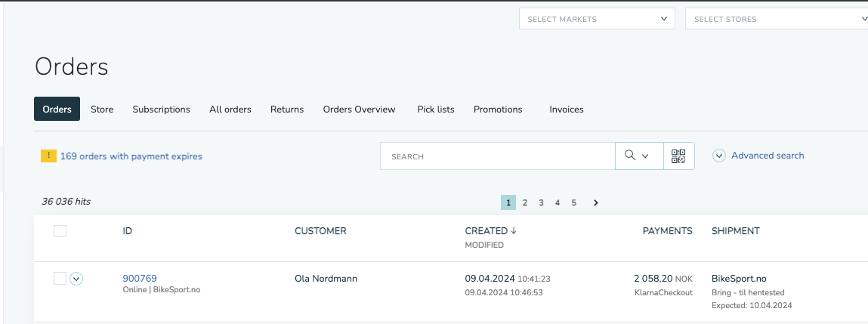Click the QR code scanner icon
868x324 pixels.
coord(678,156)
